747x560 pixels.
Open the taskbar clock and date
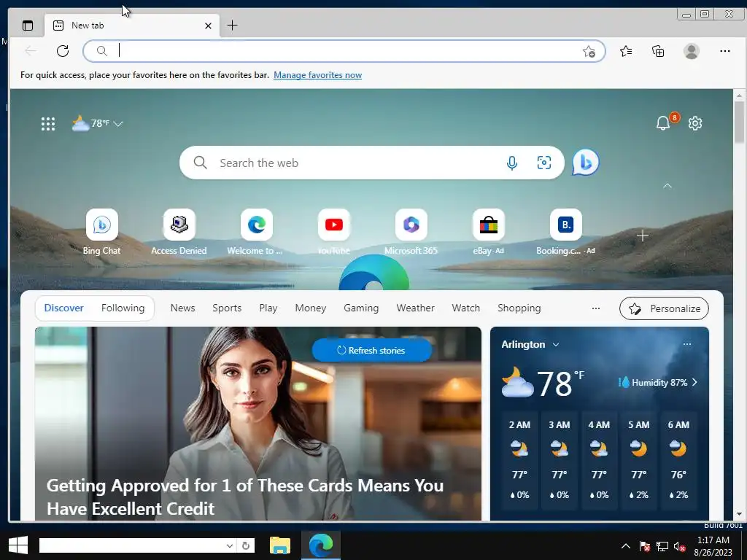pyautogui.click(x=713, y=546)
